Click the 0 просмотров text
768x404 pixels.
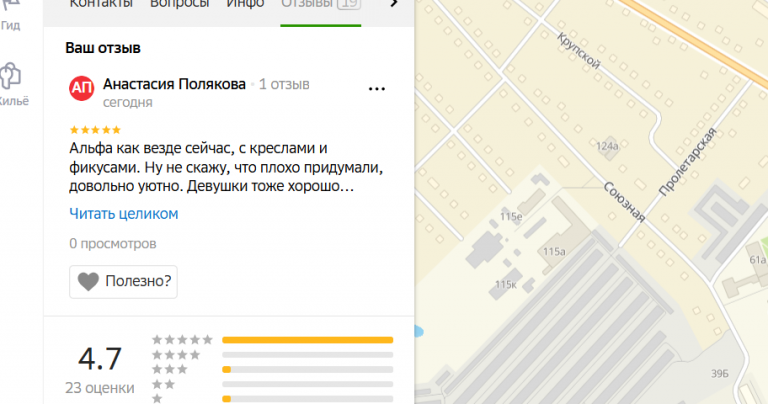[113, 243]
